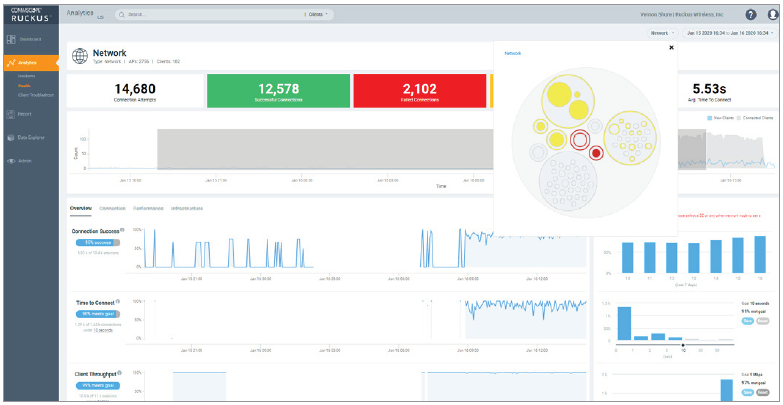Click the 5.53s Avg Time To Connect card
This screenshot has height=405, width=783.
pos(709,91)
